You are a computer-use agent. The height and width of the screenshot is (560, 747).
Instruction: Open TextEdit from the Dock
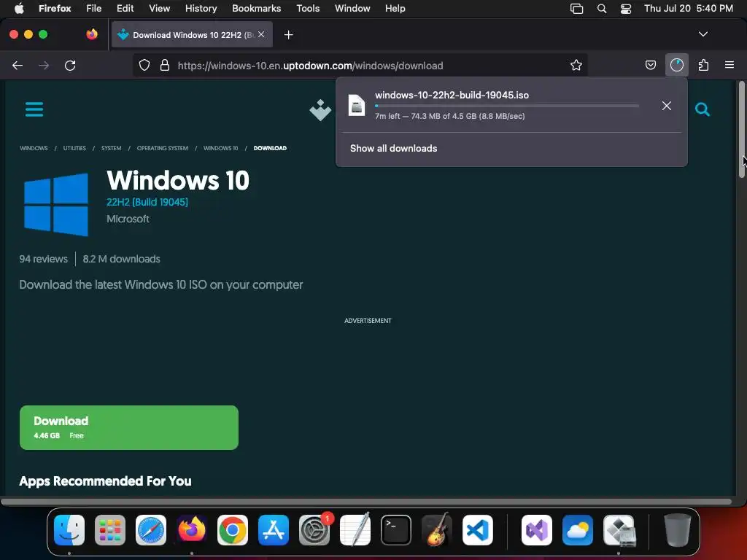(x=355, y=530)
